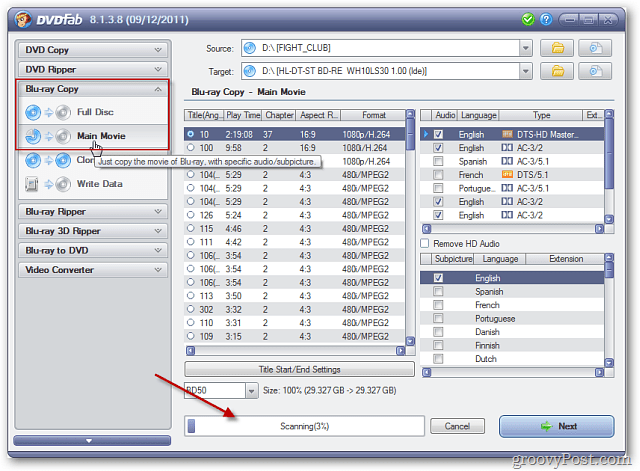640x471 pixels.
Task: Sort titles by Play Time column
Action: 243,116
